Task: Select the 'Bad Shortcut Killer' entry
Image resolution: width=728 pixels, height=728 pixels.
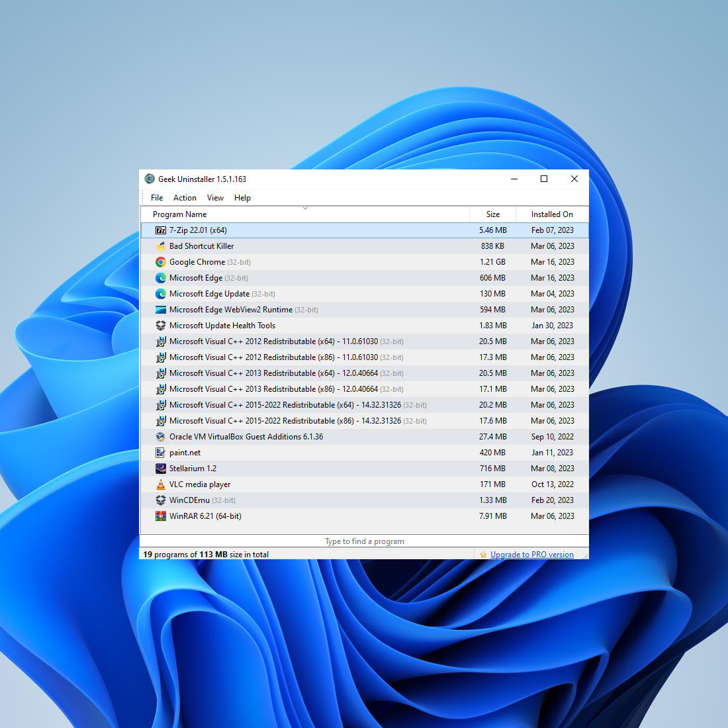Action: point(201,246)
